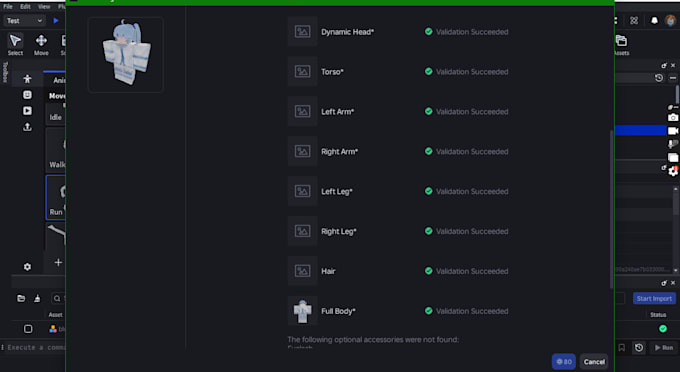Click the video record camera icon
Screen dimensions: 680x372
673,131
